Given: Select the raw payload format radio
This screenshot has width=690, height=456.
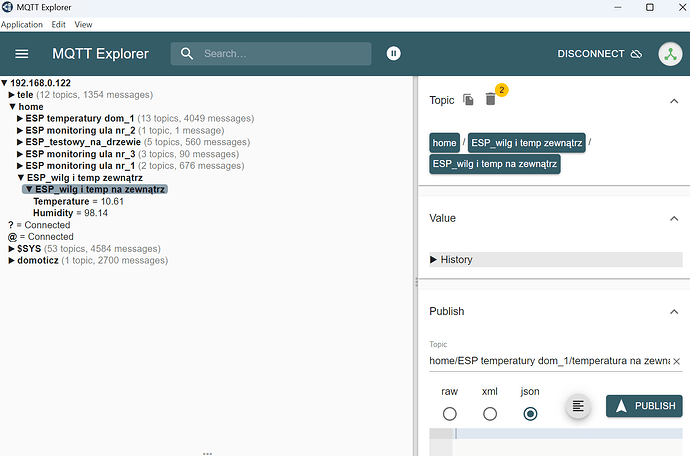Looking at the screenshot, I should point(449,414).
